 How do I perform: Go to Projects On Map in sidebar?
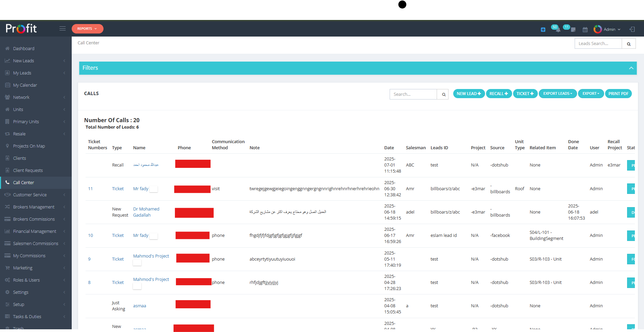click(29, 146)
